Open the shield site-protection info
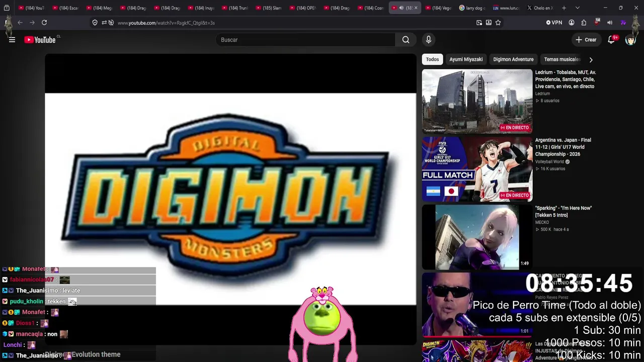The width and height of the screenshot is (644, 362). tap(95, 23)
